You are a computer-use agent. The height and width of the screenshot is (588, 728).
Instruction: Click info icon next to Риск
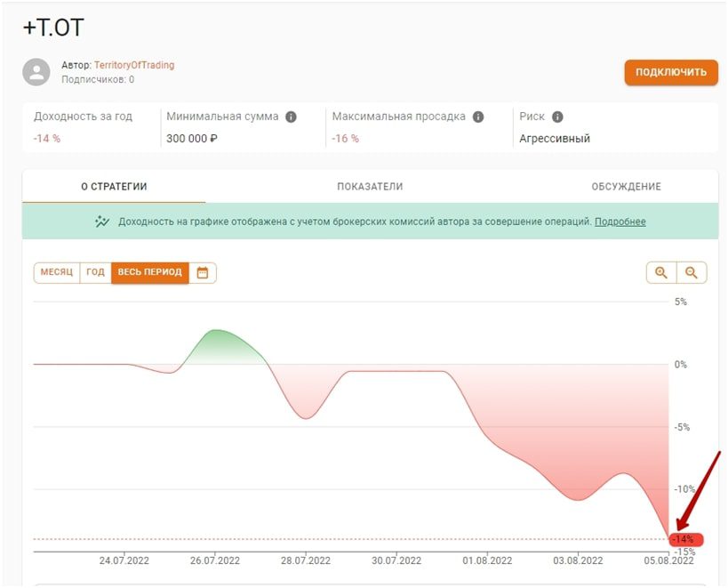[557, 117]
